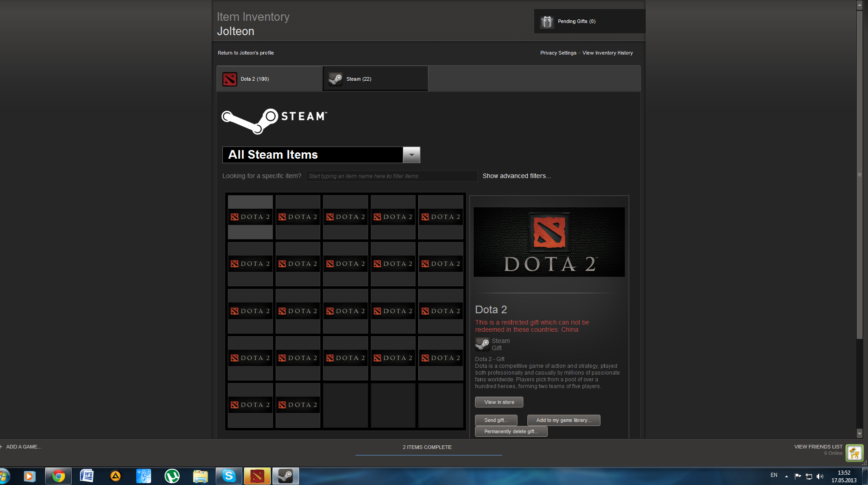Click the large Dota 2 banner image
Screen dimensions: 868x485
pyautogui.click(x=549, y=242)
